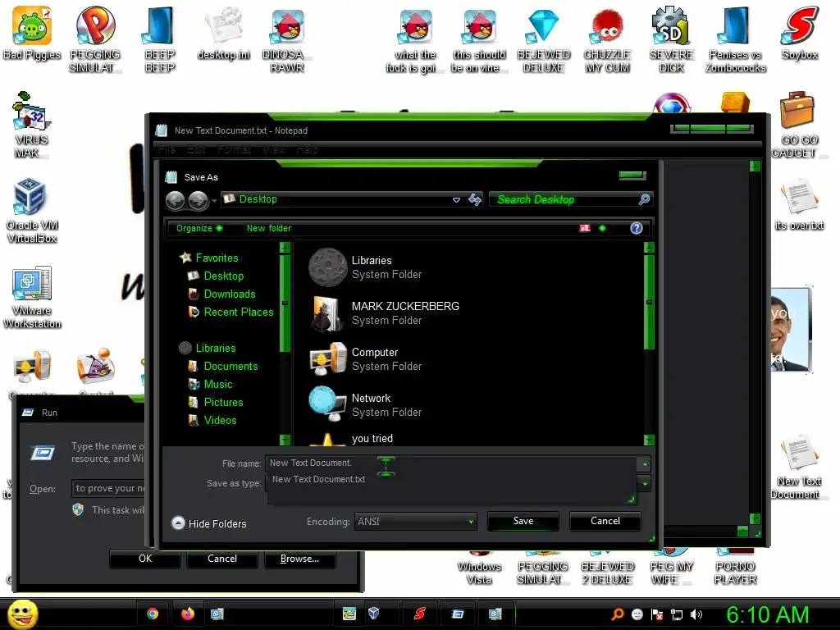The width and height of the screenshot is (840, 630).
Task: Expand the Save as type dropdown arrow
Action: pyautogui.click(x=645, y=484)
